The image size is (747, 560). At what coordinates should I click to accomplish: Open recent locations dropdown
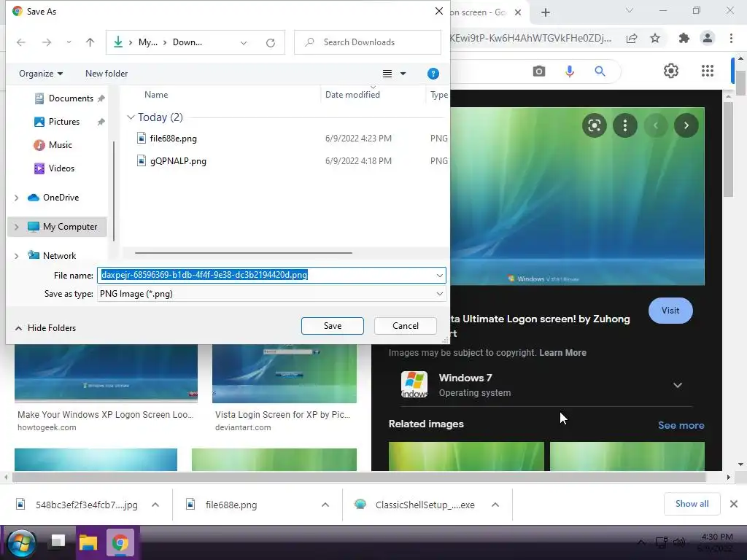pos(69,42)
